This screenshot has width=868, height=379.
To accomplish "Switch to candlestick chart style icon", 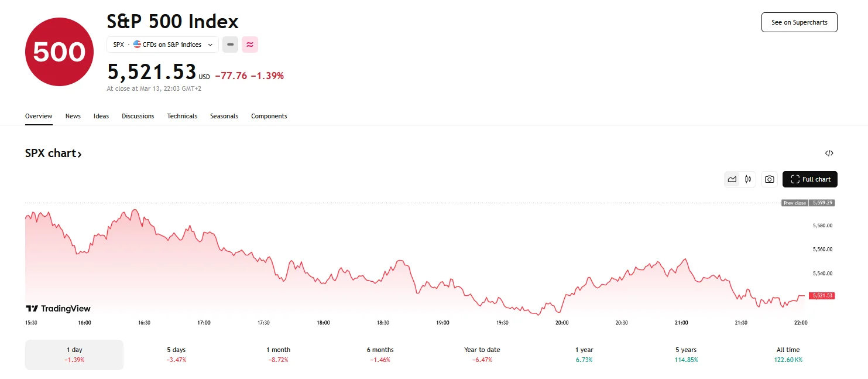I will [748, 179].
